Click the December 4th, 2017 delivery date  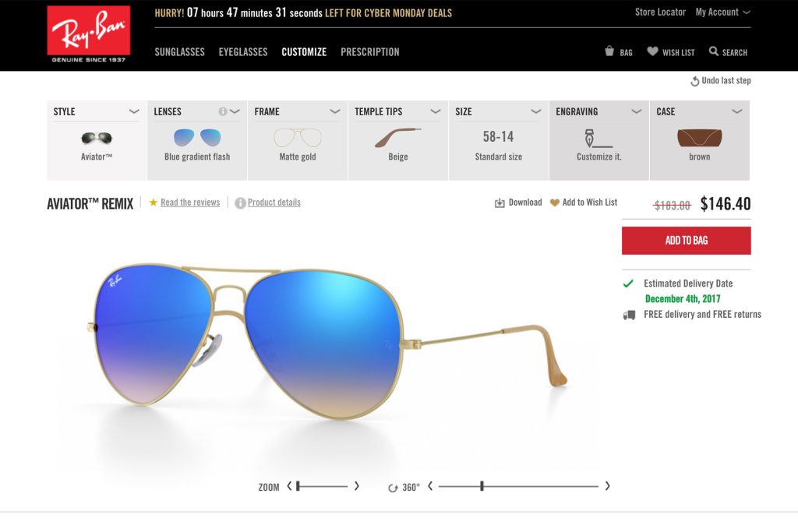683,298
